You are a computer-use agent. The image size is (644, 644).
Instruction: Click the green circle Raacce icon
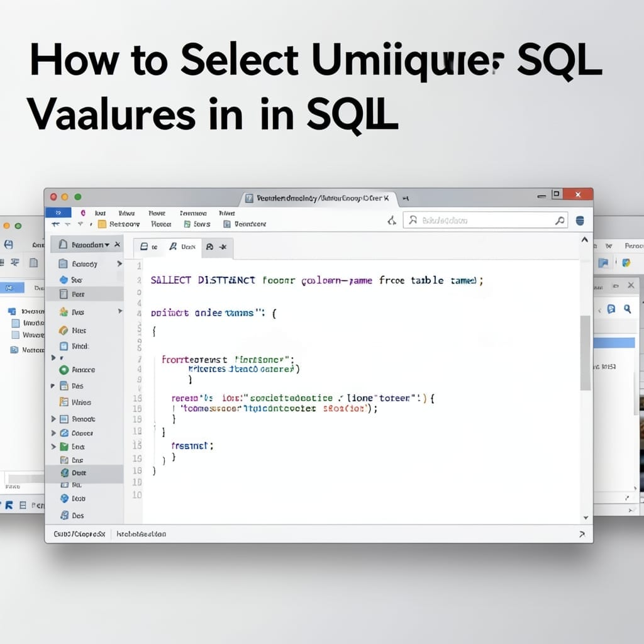64,370
